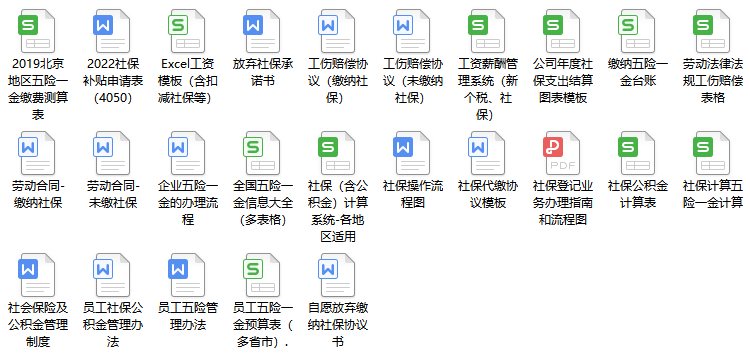750x362 pixels.
Task: Select 社会保险及公积金管理制度 document icon
Action: coord(37,275)
